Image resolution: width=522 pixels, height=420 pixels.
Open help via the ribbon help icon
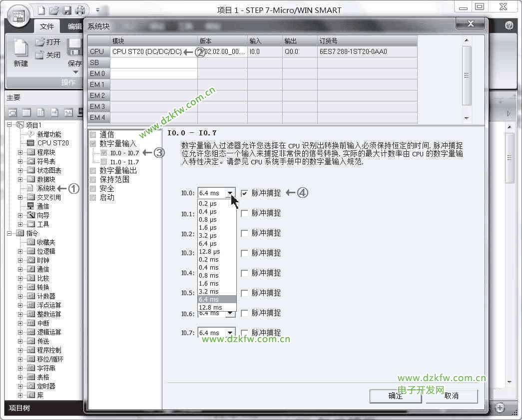pos(509,25)
